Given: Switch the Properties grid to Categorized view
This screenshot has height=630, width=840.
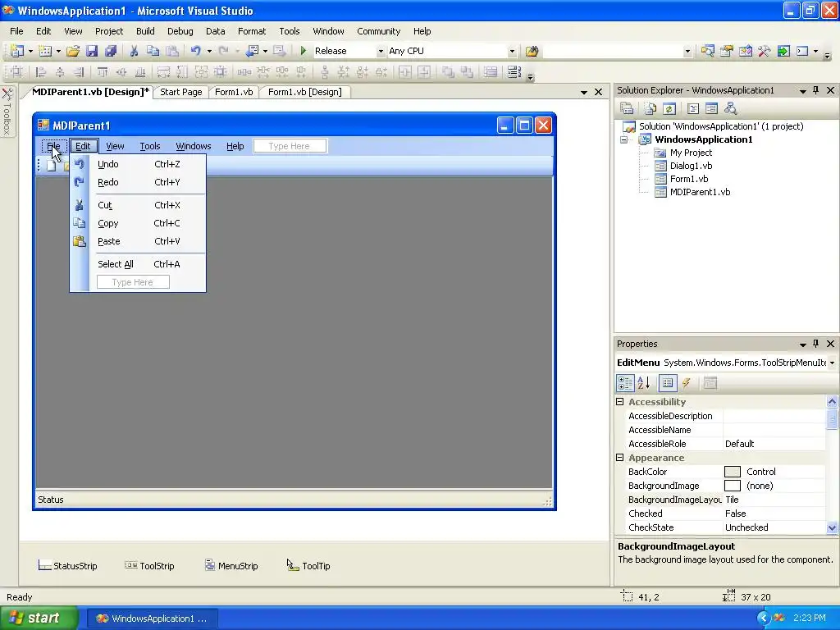Looking at the screenshot, I should (x=625, y=383).
